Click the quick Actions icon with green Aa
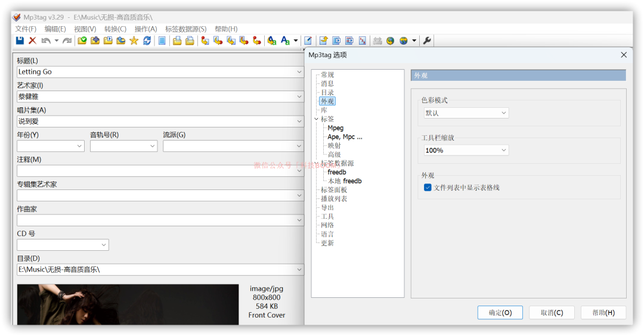The image size is (644, 336). [285, 40]
